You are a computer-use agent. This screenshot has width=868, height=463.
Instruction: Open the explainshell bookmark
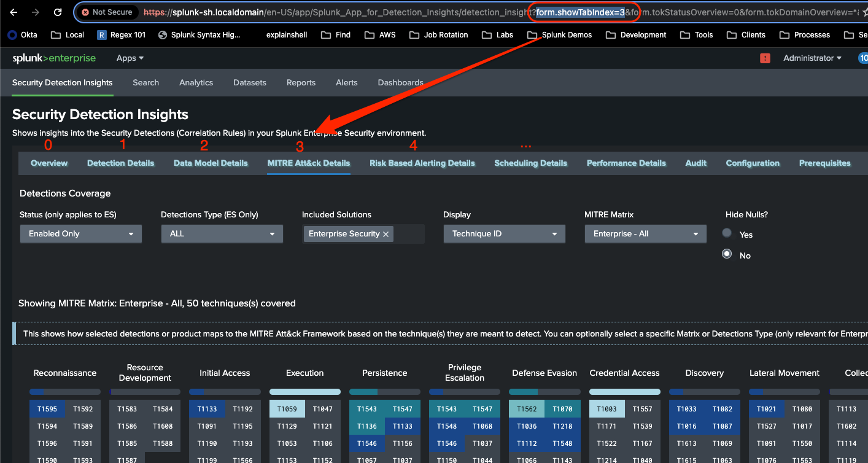pyautogui.click(x=286, y=35)
